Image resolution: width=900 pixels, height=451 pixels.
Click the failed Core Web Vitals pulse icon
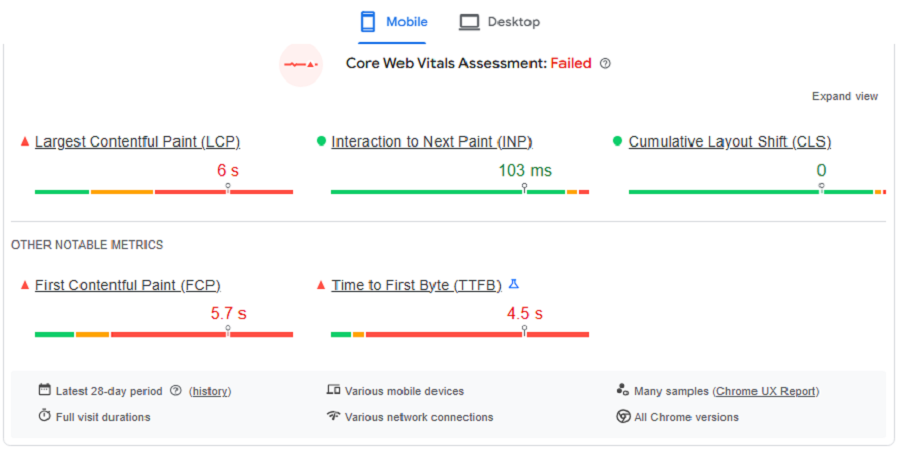coord(301,64)
